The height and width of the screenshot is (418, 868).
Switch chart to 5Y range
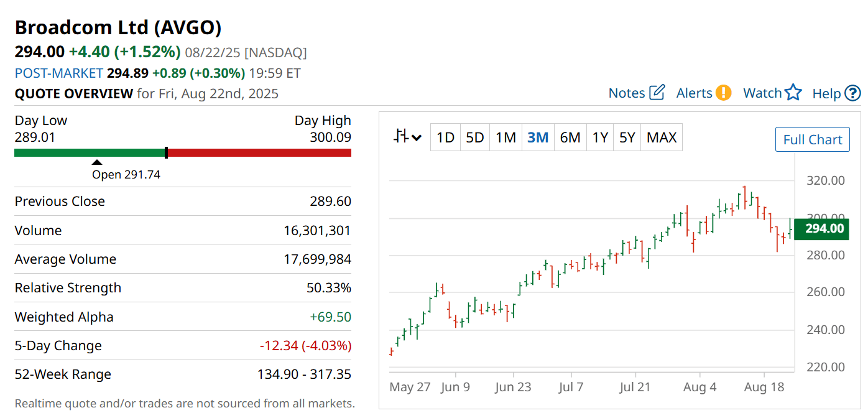click(x=627, y=137)
